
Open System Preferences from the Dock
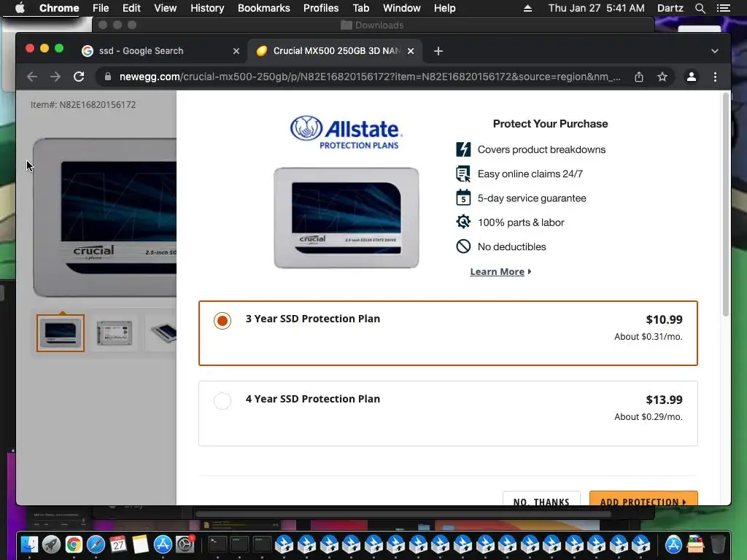pos(185,544)
